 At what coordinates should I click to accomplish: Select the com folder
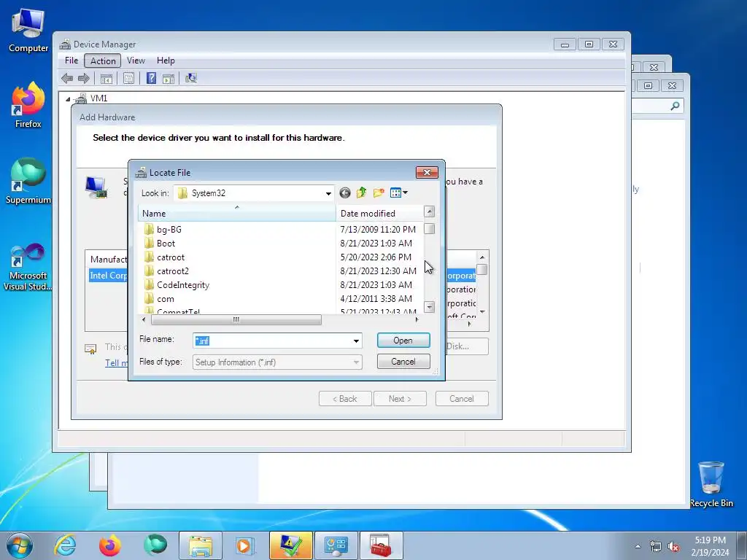coord(166,299)
